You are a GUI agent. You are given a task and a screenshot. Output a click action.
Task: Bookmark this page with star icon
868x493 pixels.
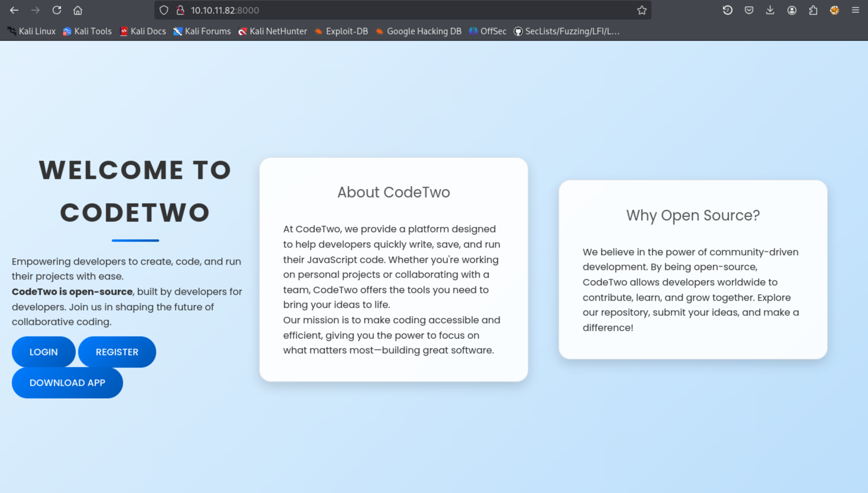click(642, 10)
